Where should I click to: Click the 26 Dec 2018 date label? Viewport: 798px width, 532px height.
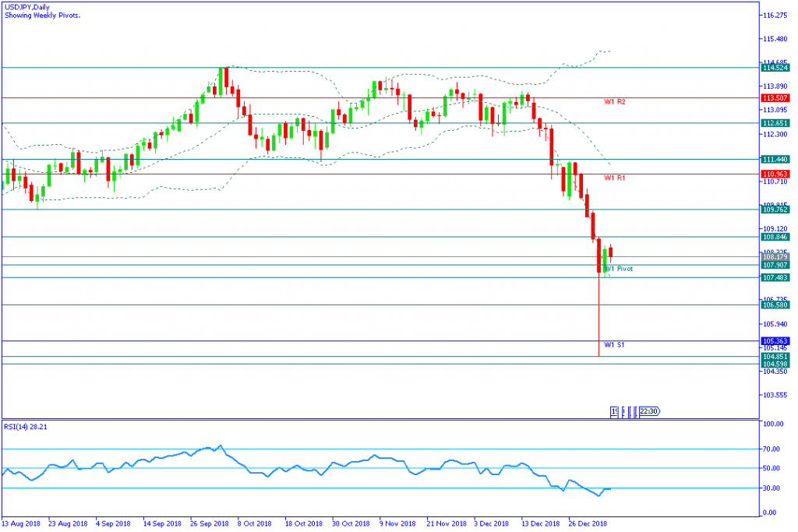[x=588, y=524]
